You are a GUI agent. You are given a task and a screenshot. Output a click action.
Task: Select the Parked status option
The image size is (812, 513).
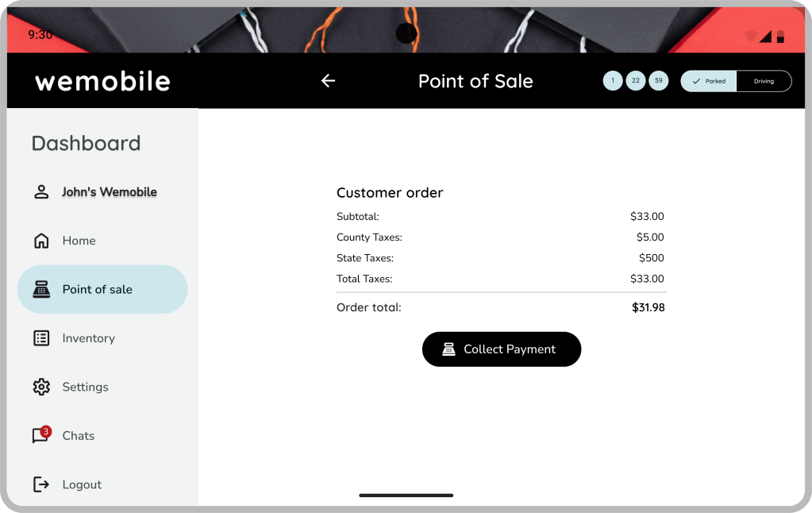point(709,81)
